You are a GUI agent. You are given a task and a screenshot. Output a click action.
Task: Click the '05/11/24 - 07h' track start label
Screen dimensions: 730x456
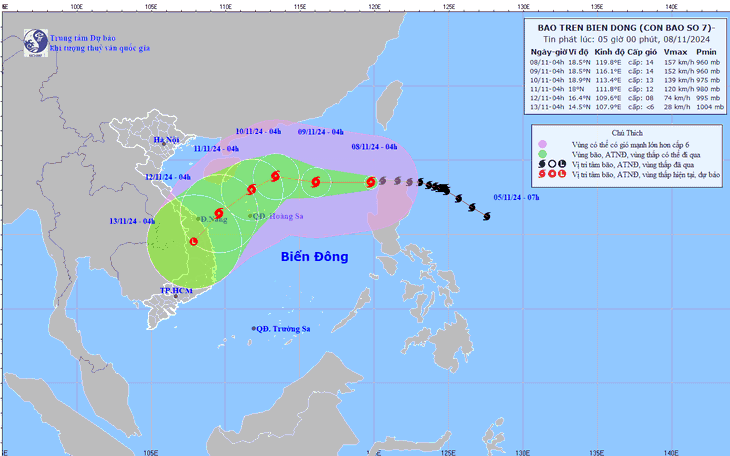tap(516, 197)
